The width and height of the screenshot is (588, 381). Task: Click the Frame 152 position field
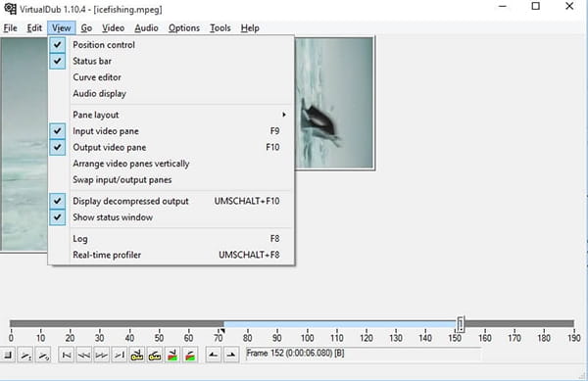click(x=363, y=354)
